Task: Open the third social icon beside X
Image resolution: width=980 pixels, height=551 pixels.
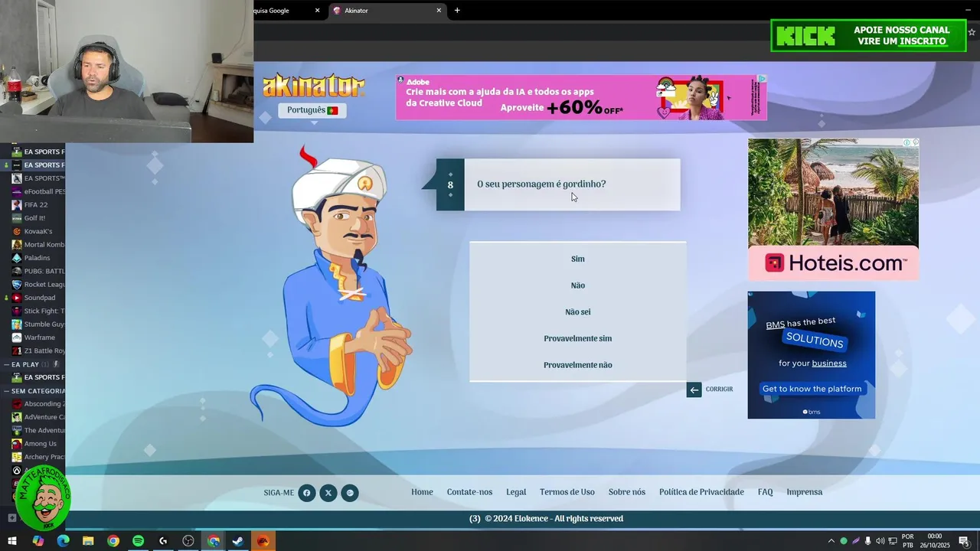Action: (350, 493)
